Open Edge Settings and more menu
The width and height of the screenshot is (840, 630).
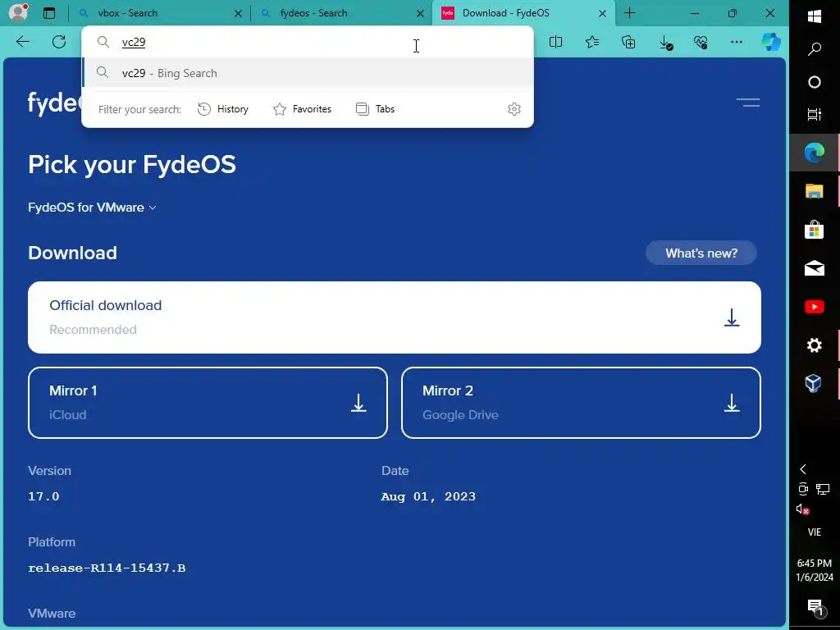click(x=737, y=42)
